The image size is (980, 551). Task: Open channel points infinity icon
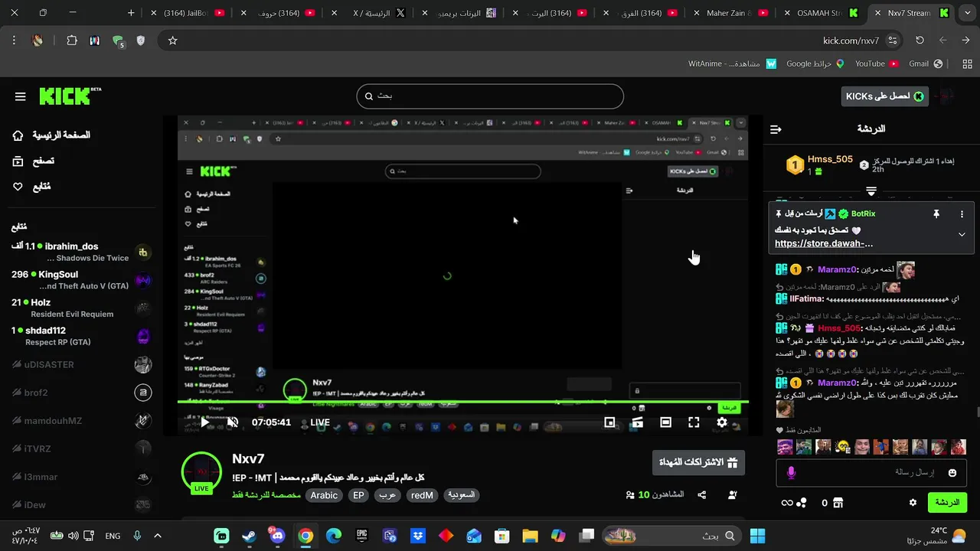(x=786, y=503)
